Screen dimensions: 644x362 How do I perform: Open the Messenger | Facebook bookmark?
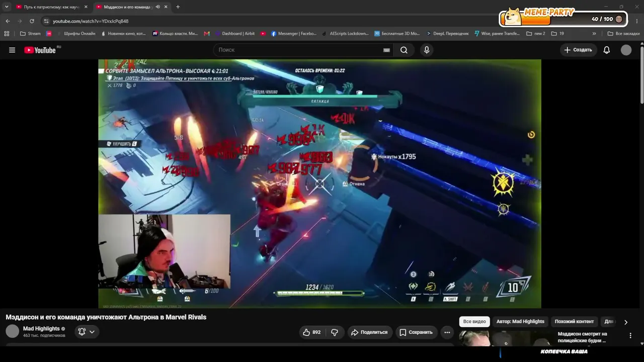click(294, 34)
